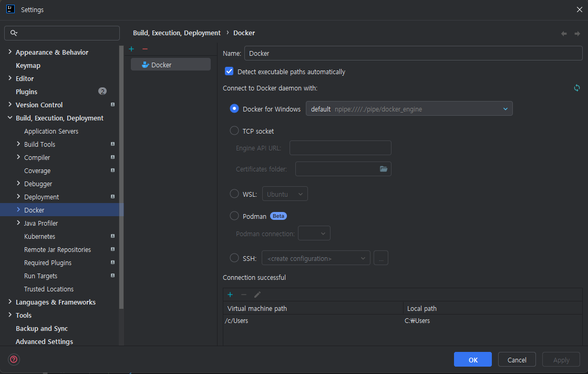588x374 pixels.
Task: Open the WSL Ubuntu distribution dropdown
Action: click(x=285, y=194)
